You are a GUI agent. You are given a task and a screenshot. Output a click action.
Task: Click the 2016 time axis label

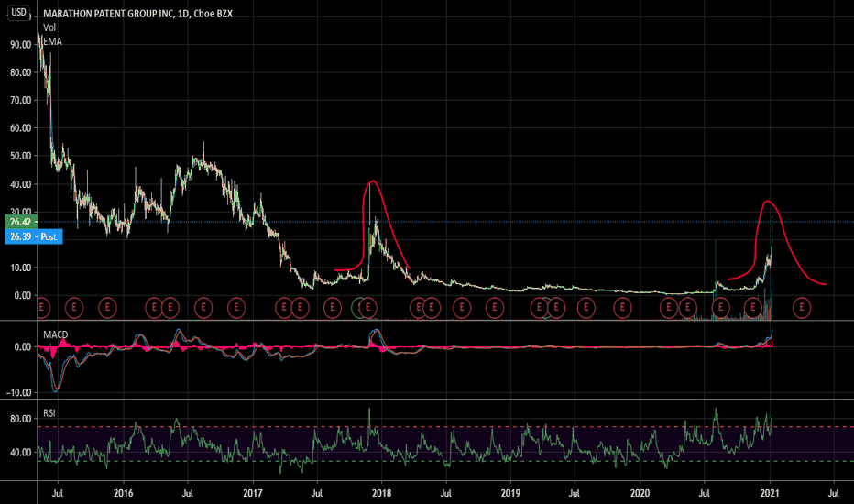point(124,493)
